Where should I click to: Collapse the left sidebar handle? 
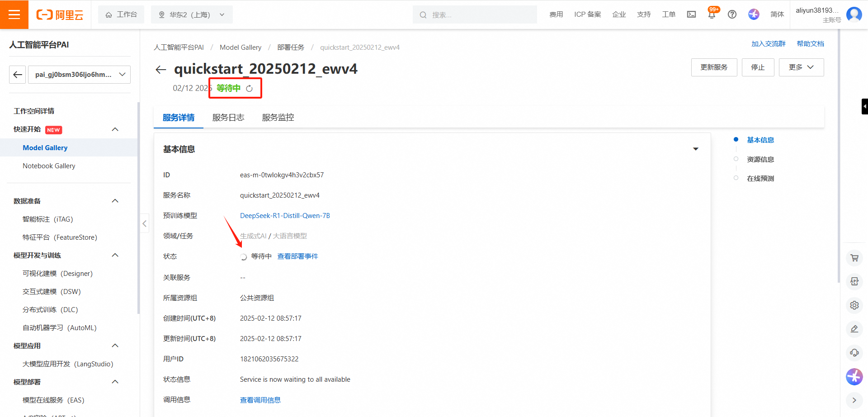point(144,223)
